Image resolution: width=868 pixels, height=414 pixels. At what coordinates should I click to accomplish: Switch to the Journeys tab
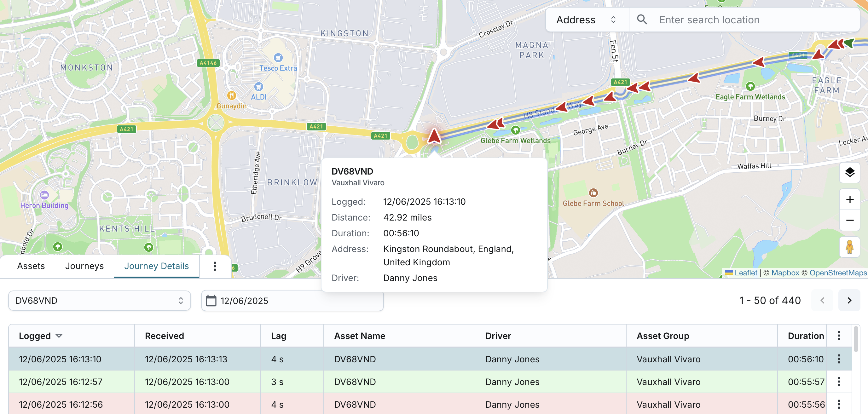tap(84, 266)
